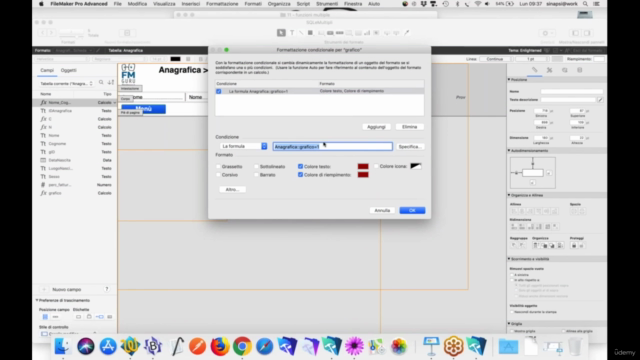Screen dimensions: 640x360
Task: Open the Tabella corrente dropdown
Action: pos(66,83)
